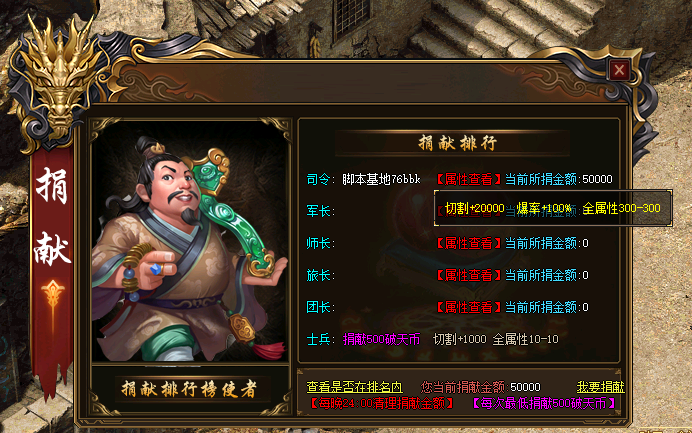Click the green jade ruyi scepter
The width and height of the screenshot is (692, 433).
point(234,214)
